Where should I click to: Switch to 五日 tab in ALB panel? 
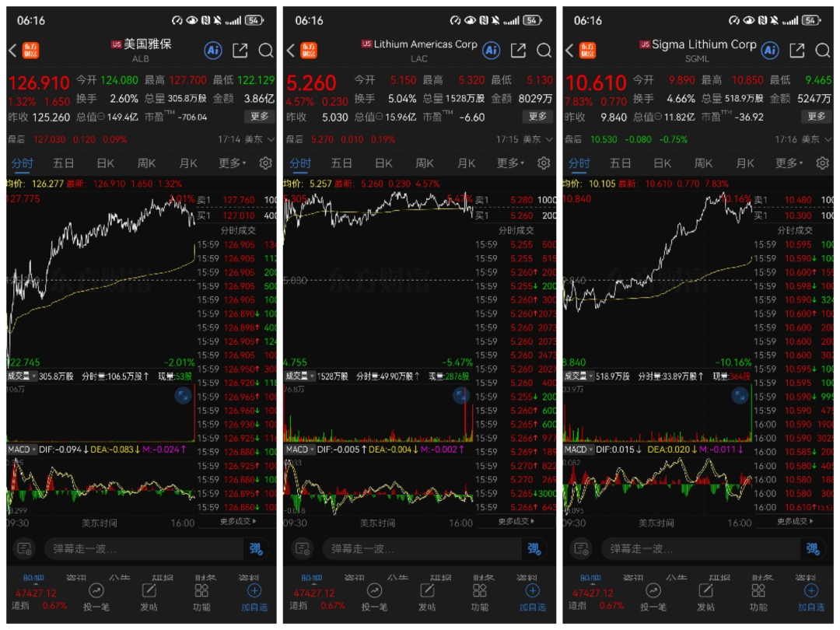[63, 163]
